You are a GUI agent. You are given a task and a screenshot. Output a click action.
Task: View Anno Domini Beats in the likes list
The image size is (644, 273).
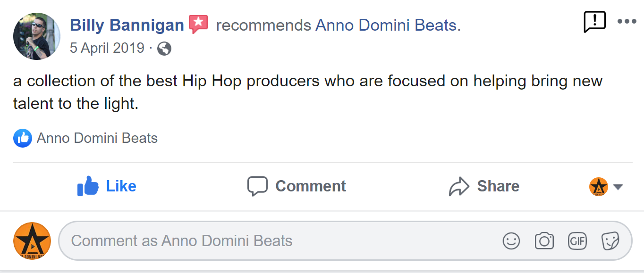97,138
